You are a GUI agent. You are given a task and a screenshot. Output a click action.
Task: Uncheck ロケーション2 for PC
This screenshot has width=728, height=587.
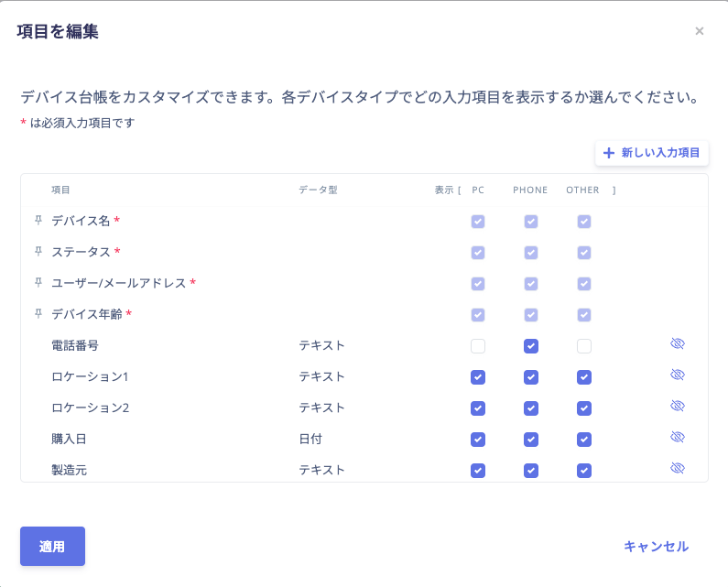(x=478, y=408)
